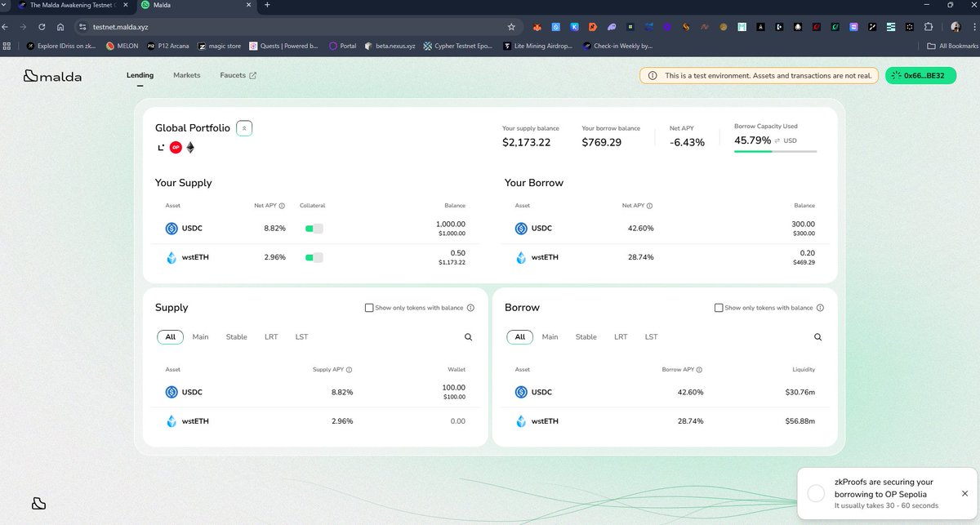Switch to the Markets tab
The height and width of the screenshot is (525, 980).
187,75
